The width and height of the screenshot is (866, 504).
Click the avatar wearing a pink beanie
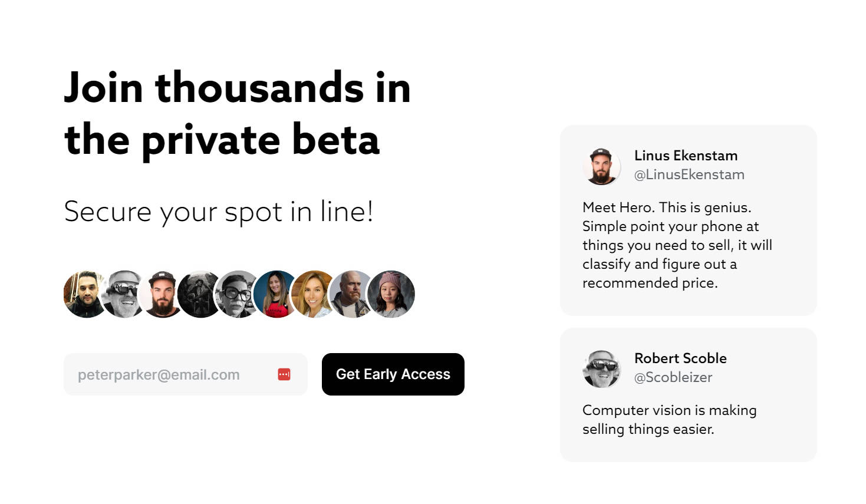392,294
